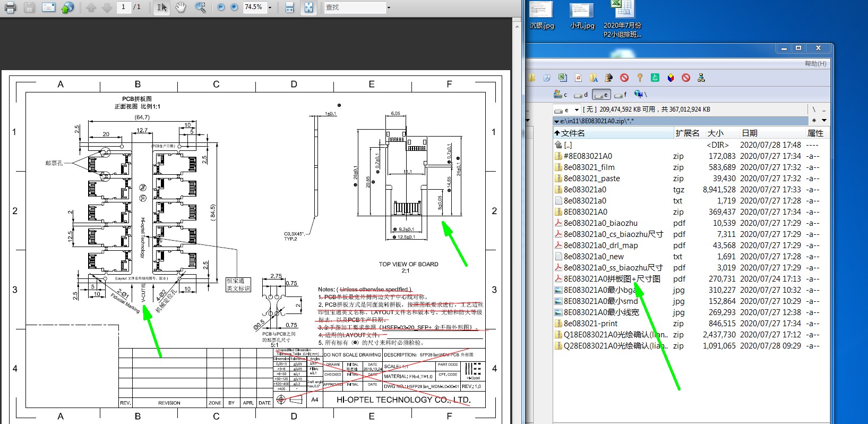Click the green PDF toolbar icon
The width and height of the screenshot is (868, 424).
coord(655,78)
